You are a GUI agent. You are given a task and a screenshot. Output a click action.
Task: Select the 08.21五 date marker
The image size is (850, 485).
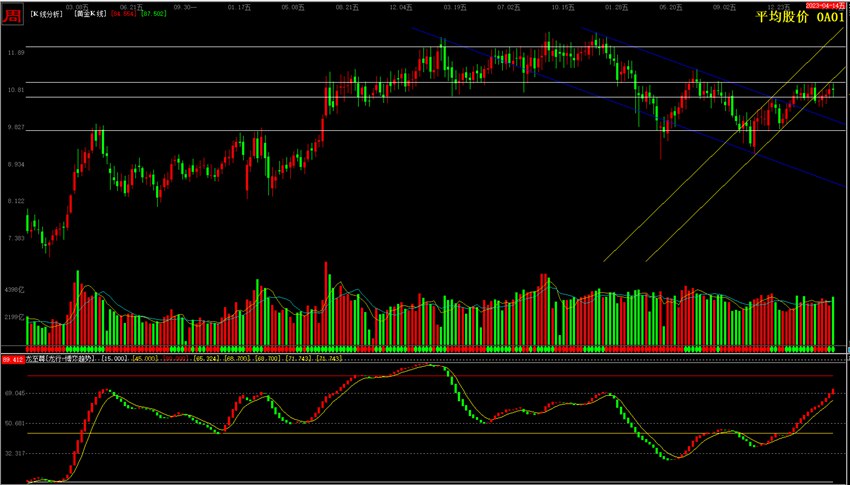click(347, 7)
